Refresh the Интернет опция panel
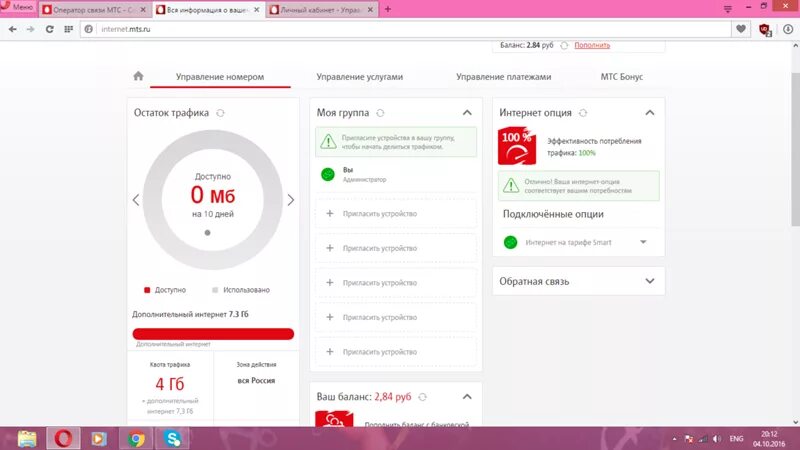800x450 pixels. click(x=583, y=113)
